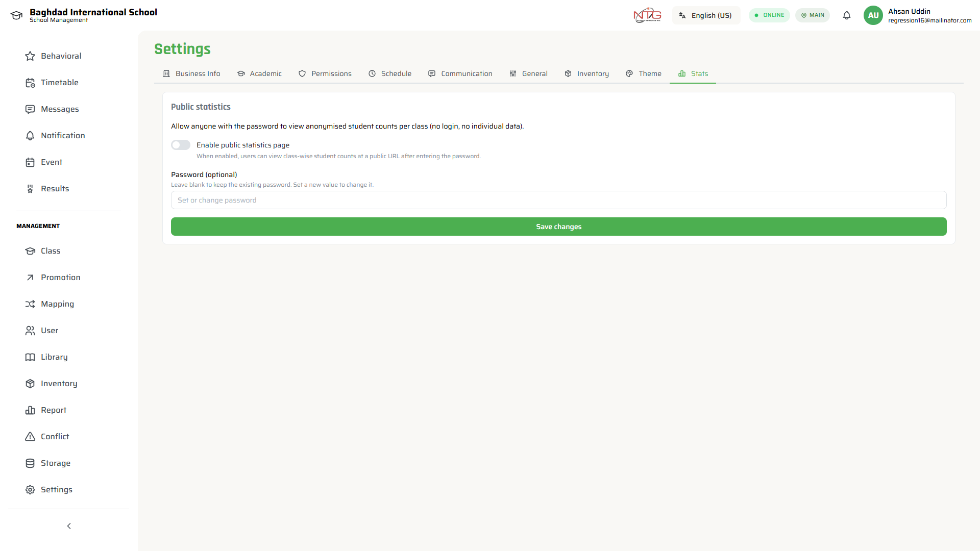Open the header notification bell

coord(847,15)
